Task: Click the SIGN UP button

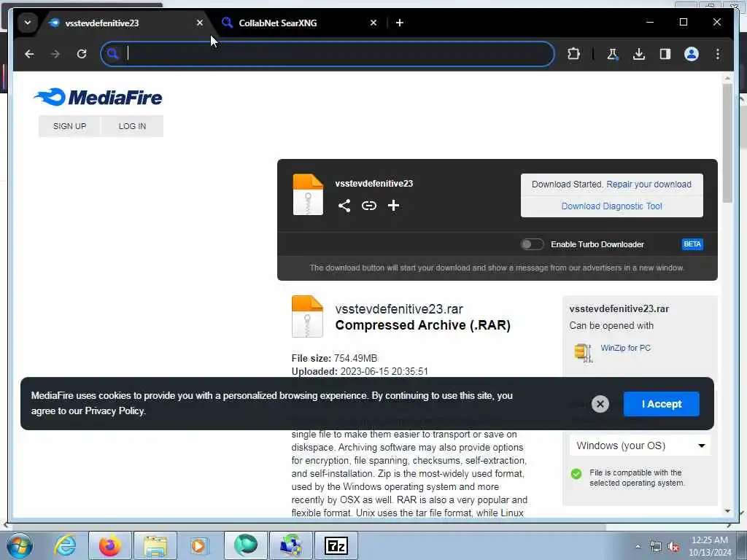Action: click(x=69, y=126)
